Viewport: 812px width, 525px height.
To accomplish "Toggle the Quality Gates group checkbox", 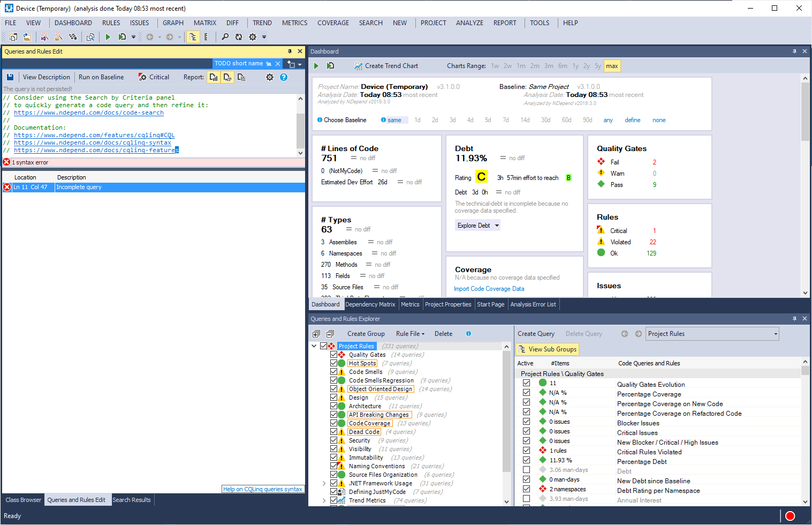I will 334,355.
